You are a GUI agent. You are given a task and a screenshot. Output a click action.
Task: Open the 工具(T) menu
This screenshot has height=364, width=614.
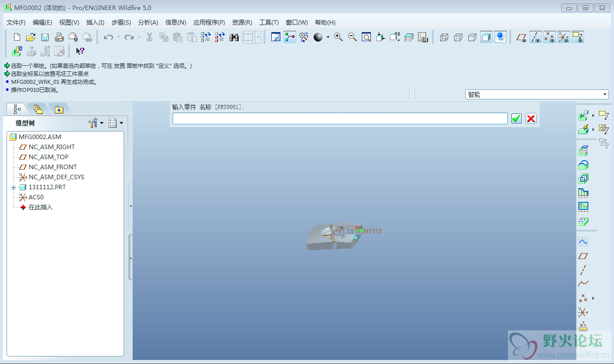click(269, 23)
